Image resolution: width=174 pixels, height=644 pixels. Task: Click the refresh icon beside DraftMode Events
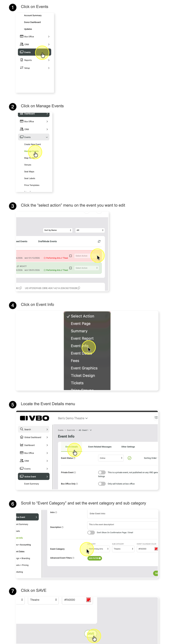(99, 241)
